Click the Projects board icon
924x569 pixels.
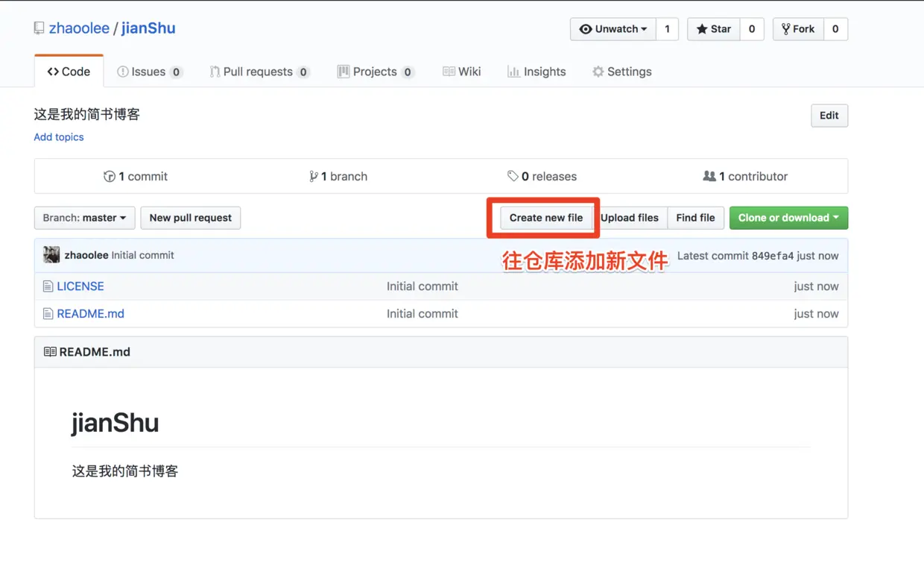(344, 72)
